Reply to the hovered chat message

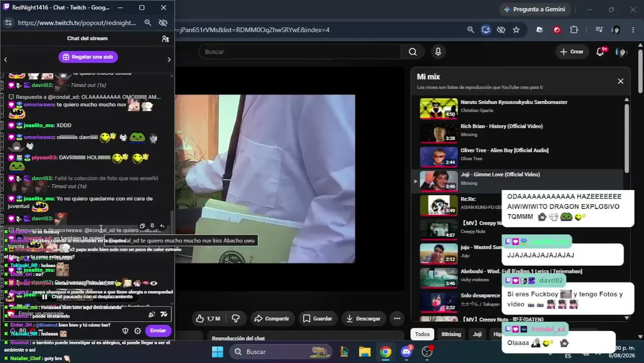click(162, 226)
